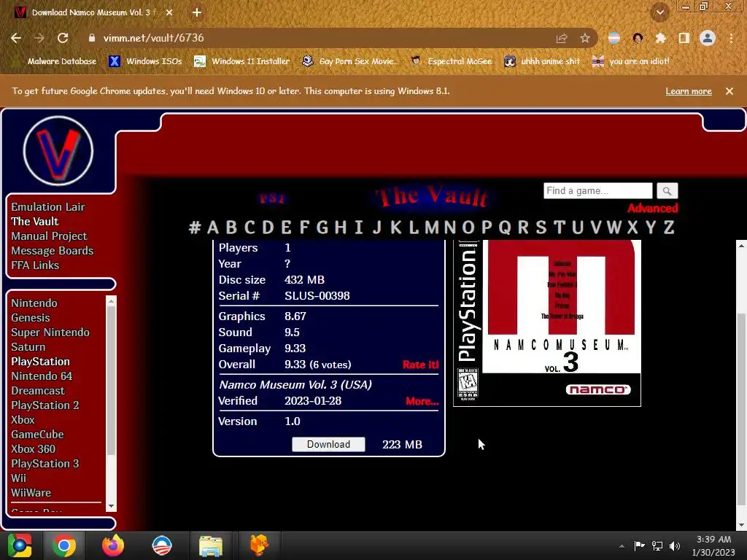Image resolution: width=747 pixels, height=560 pixels.
Task: Click the Rate it! link
Action: pos(421,365)
